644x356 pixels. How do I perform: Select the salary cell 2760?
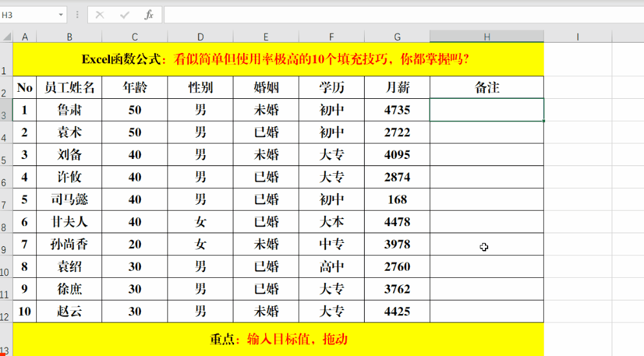pos(397,267)
